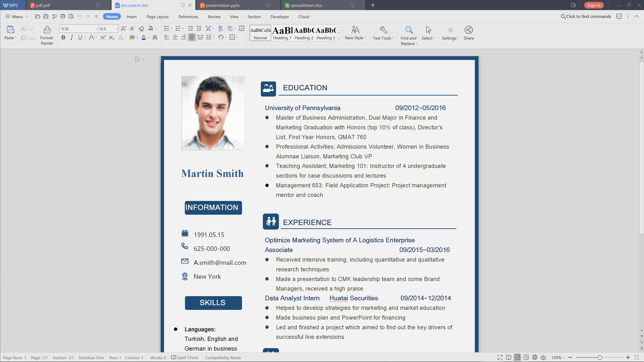Clear formatting with the eraser icon
Screen dimensions: 644x362
tap(142, 29)
